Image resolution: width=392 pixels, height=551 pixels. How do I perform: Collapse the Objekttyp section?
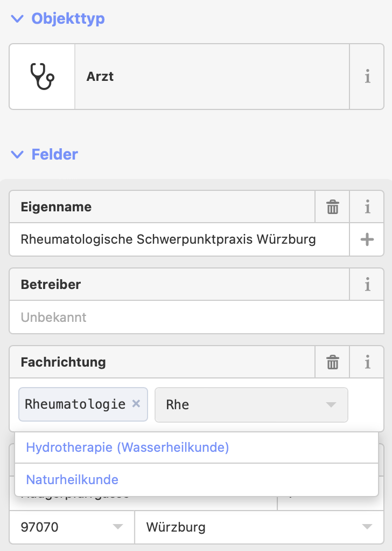tap(16, 18)
